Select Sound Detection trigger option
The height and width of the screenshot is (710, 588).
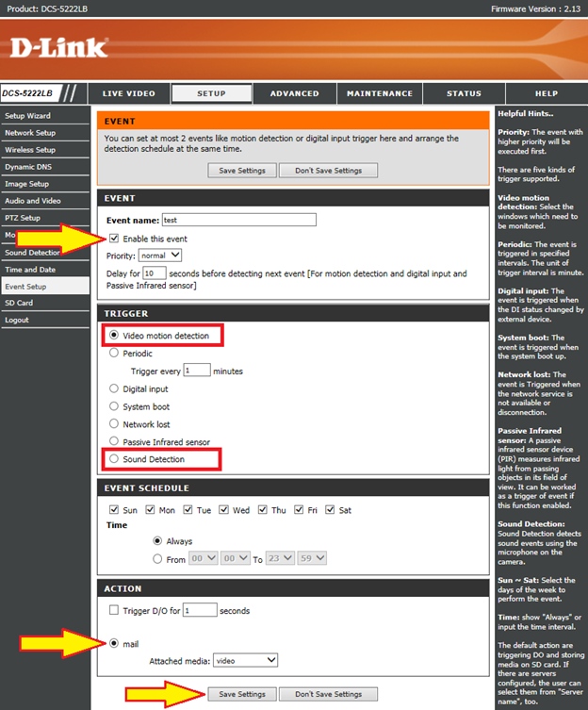point(115,459)
